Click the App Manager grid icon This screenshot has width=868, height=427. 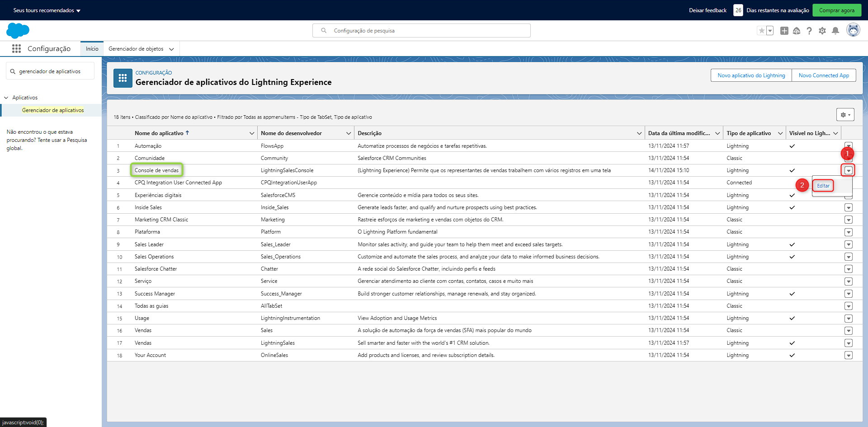(123, 78)
